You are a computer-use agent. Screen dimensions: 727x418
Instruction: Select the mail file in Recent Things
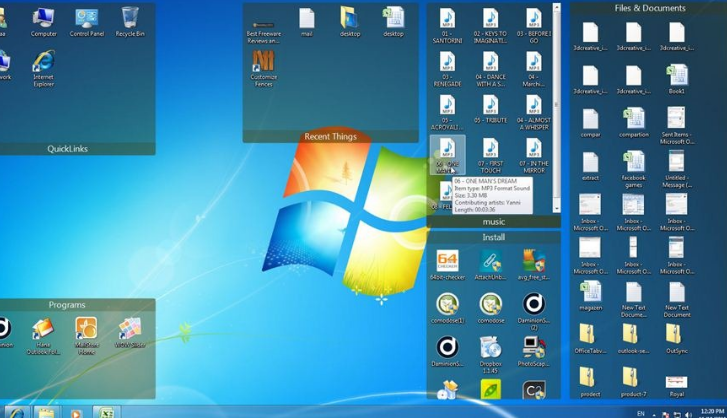pyautogui.click(x=306, y=21)
